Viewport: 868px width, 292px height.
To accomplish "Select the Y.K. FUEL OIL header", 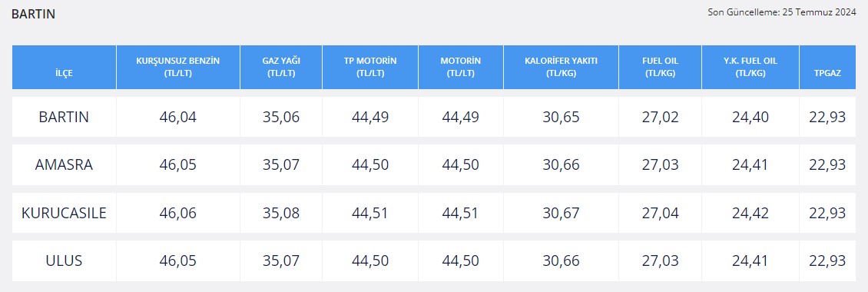I will click(750, 68).
